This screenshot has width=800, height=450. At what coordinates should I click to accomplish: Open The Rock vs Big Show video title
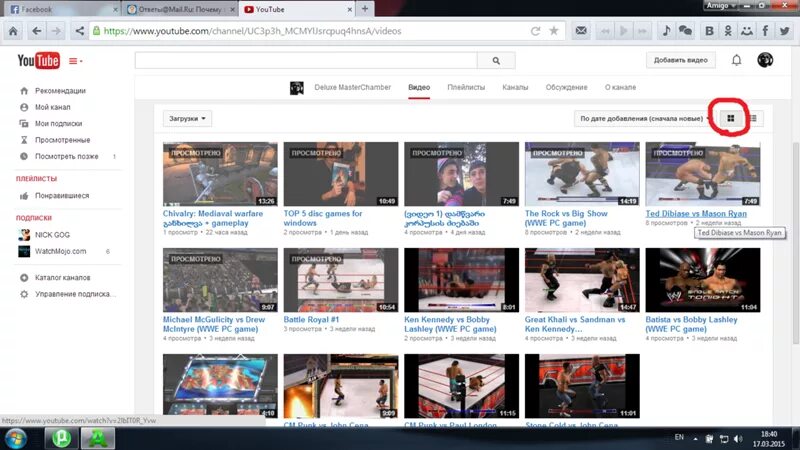[x=566, y=218]
